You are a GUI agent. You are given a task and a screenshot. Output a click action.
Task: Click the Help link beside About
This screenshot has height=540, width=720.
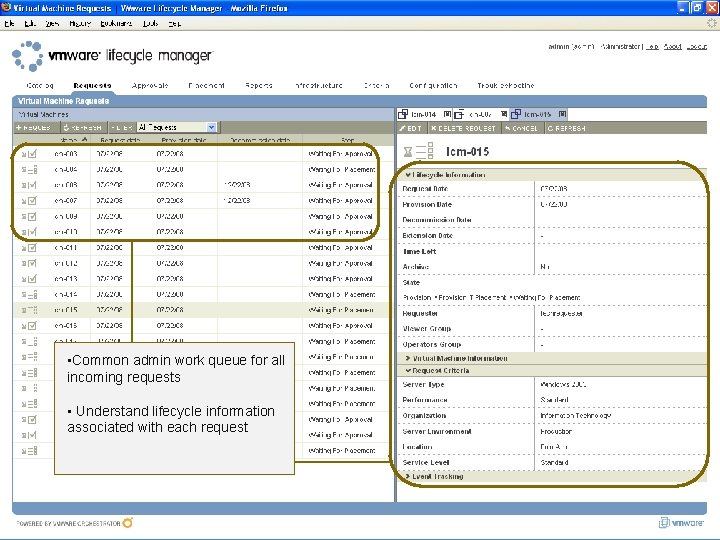pyautogui.click(x=652, y=47)
